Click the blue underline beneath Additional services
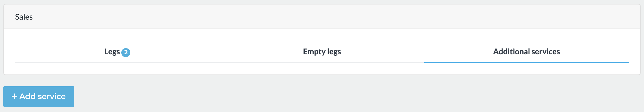644x112 pixels. pos(526,63)
